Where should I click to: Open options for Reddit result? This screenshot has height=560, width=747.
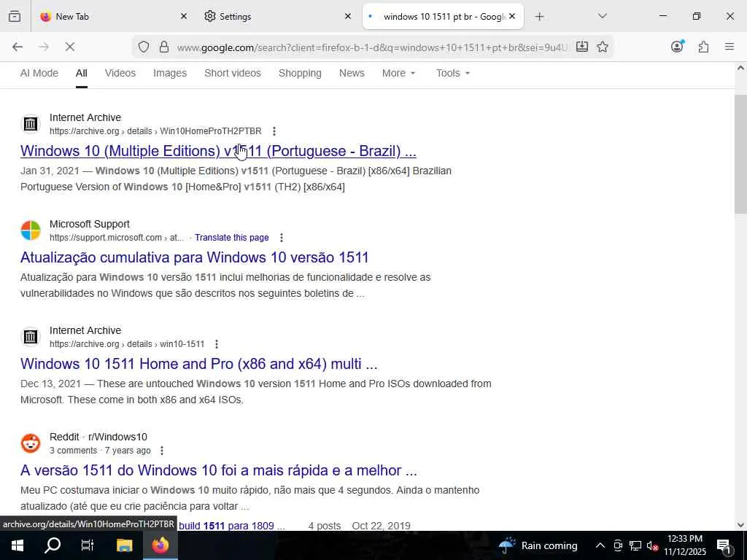pos(161,451)
